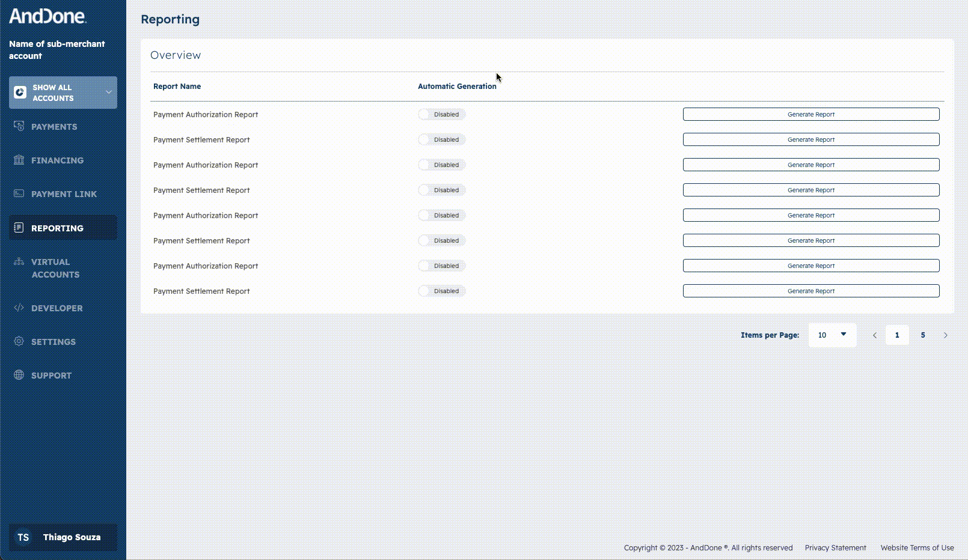968x560 pixels.
Task: Click the TS user avatar
Action: (23, 537)
